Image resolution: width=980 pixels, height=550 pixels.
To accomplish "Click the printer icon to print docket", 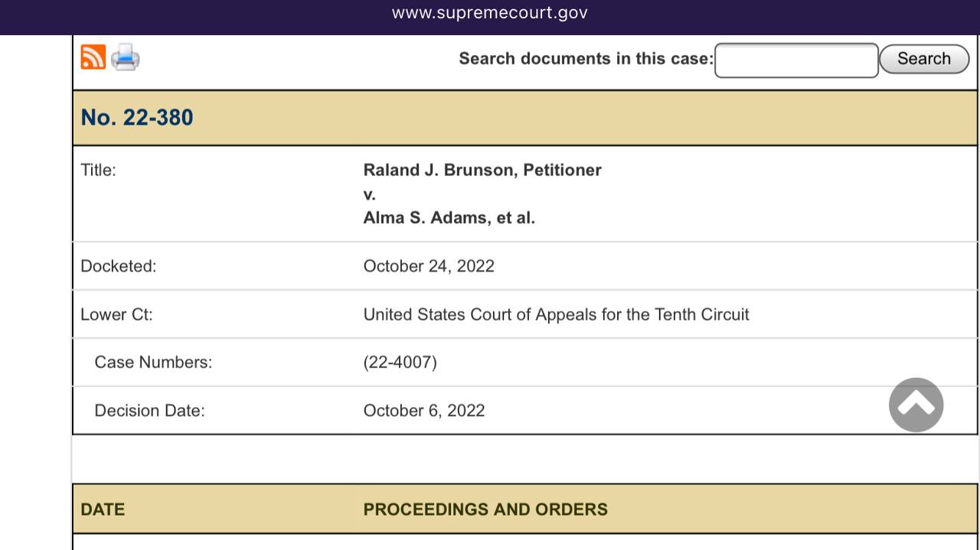I will coord(125,57).
